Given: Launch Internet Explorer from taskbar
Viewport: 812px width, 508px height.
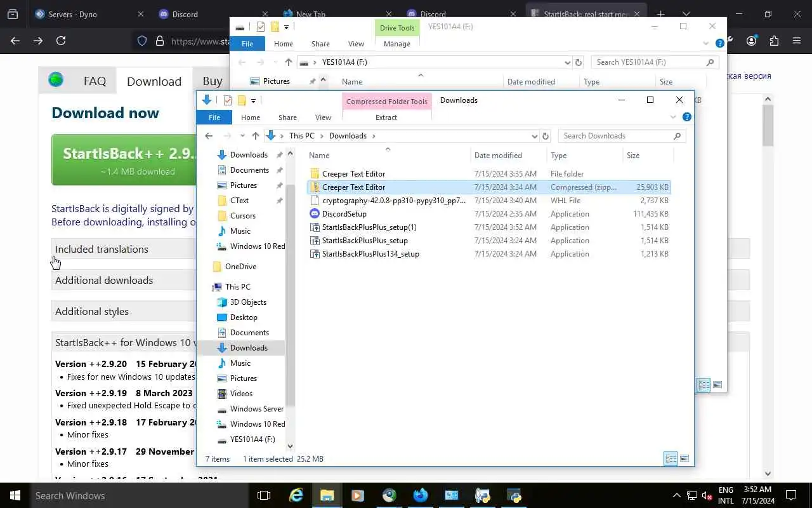Looking at the screenshot, I should pos(296,495).
